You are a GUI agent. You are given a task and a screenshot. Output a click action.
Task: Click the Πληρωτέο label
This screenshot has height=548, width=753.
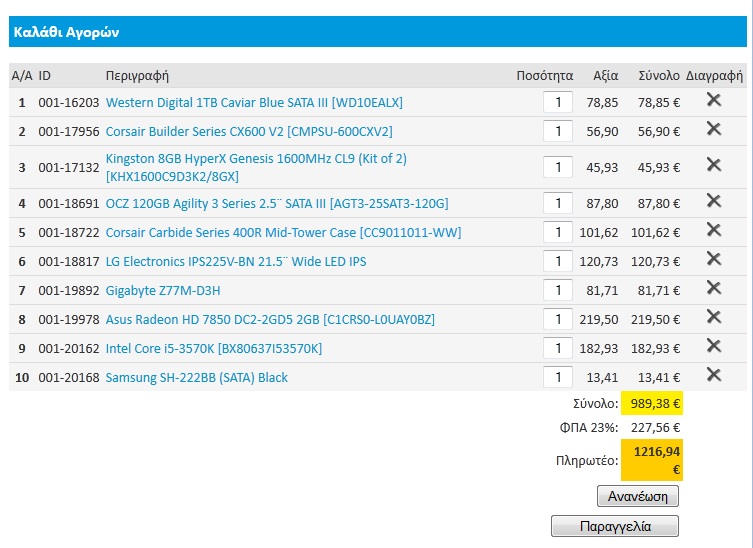pyautogui.click(x=587, y=461)
